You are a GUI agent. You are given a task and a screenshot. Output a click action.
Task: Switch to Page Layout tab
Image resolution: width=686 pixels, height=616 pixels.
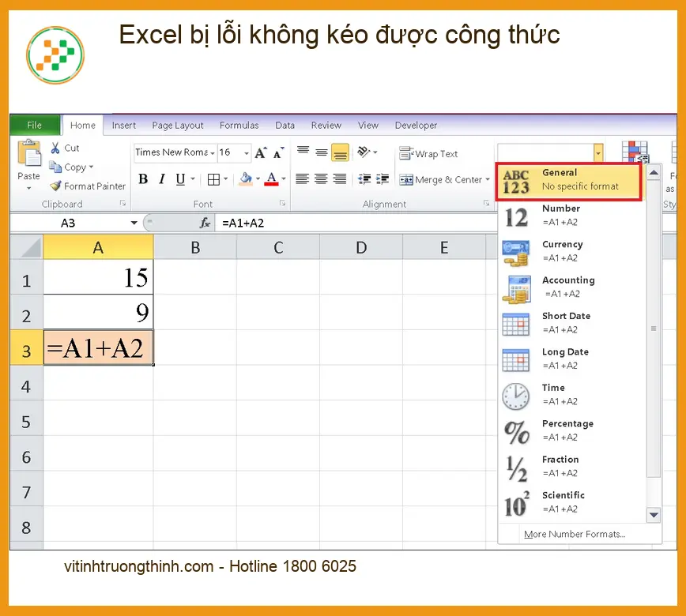pyautogui.click(x=178, y=126)
